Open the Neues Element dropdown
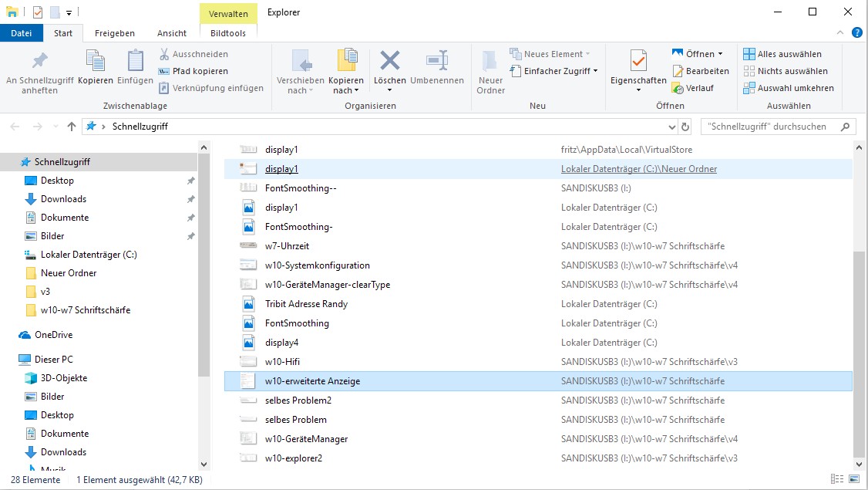The width and height of the screenshot is (868, 490). [587, 54]
